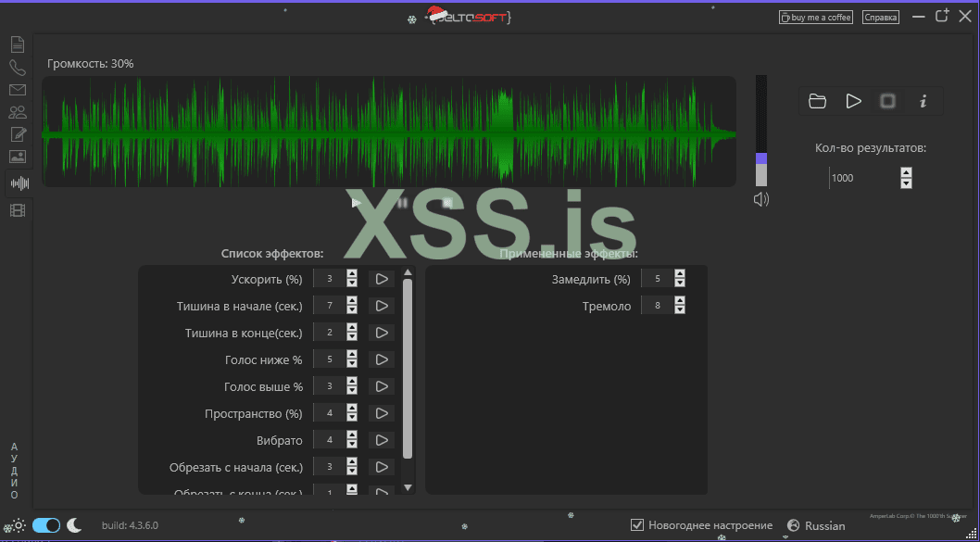
Task: Open the phone section in sidebar
Action: coord(18,68)
